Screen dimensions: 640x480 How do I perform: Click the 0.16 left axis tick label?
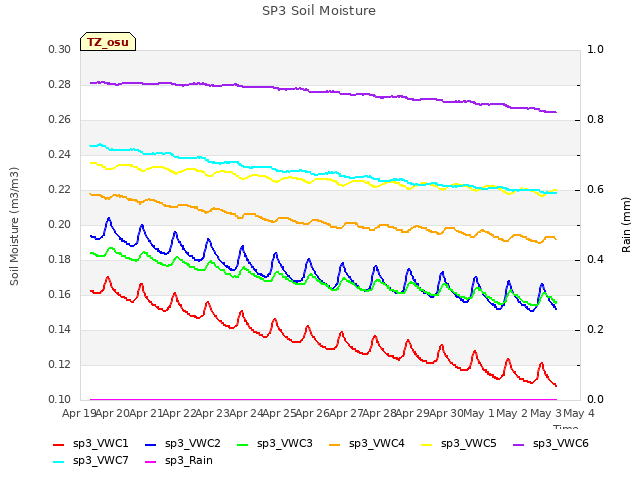(x=60, y=294)
